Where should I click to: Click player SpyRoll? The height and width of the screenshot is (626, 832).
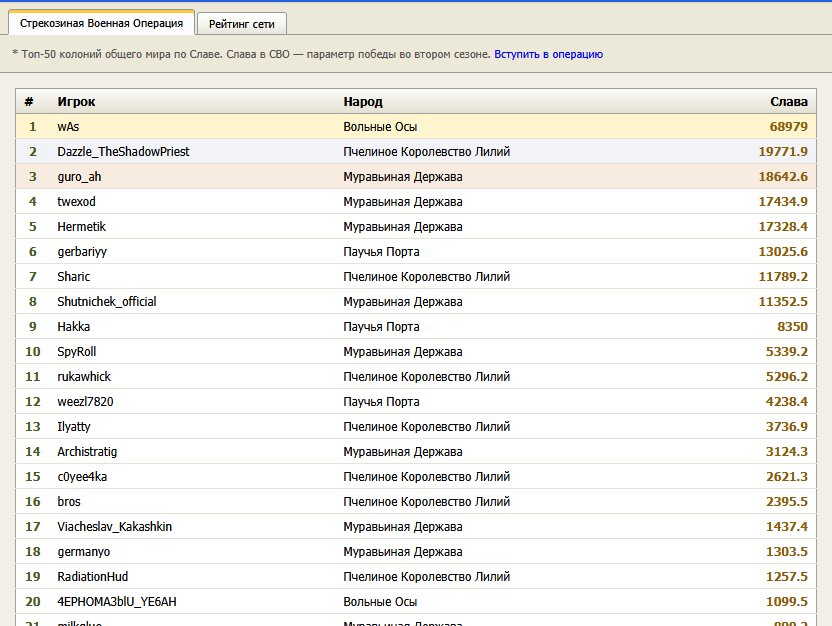click(x=76, y=351)
